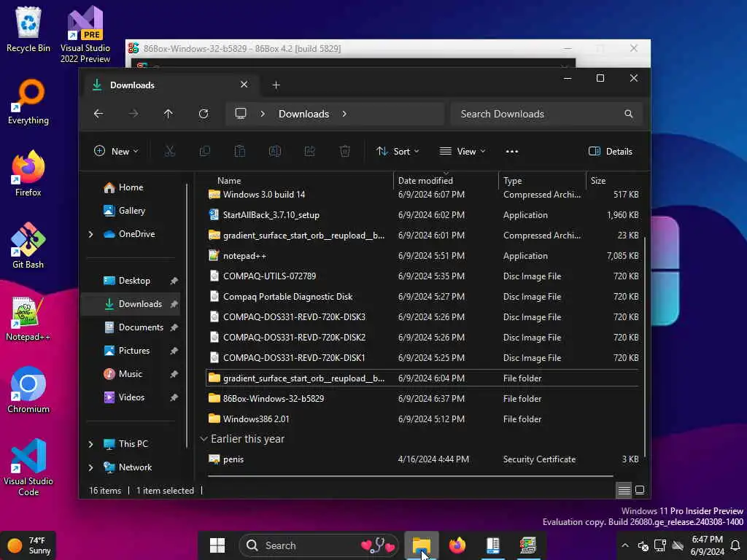Open Visual Studio Code desktop shortcut
Image resolution: width=747 pixels, height=560 pixels.
pos(28,467)
